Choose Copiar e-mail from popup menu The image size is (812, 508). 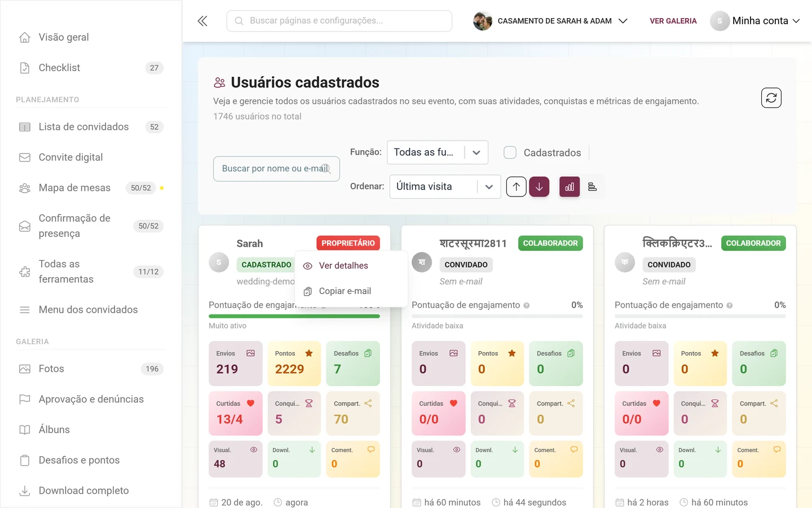pos(351,291)
